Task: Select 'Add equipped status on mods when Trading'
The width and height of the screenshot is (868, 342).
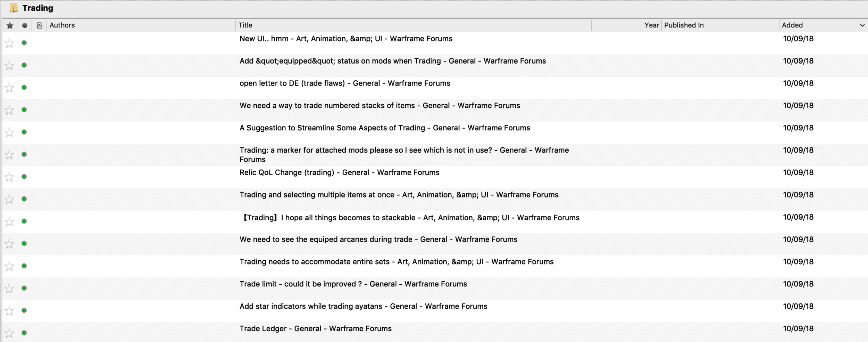Action: pyautogui.click(x=393, y=61)
